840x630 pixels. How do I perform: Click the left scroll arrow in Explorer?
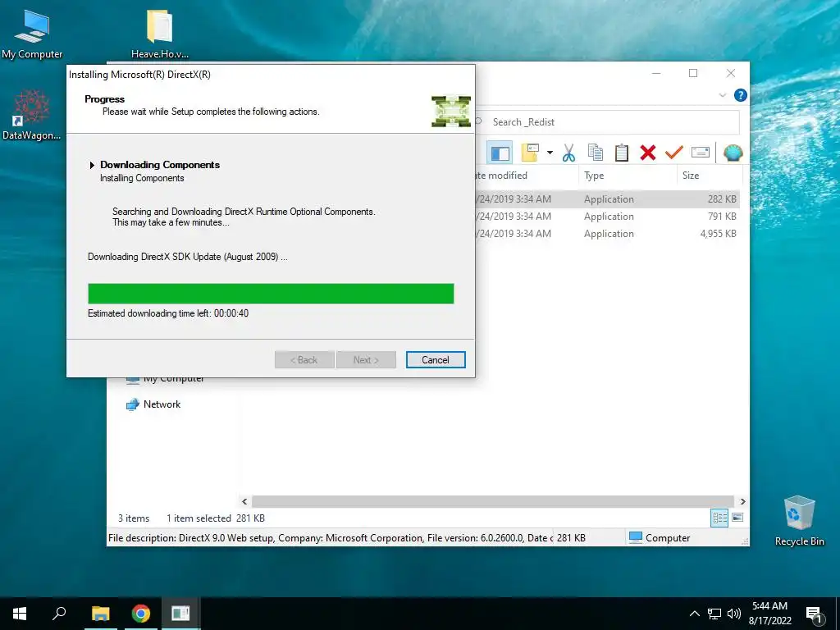[x=244, y=501]
